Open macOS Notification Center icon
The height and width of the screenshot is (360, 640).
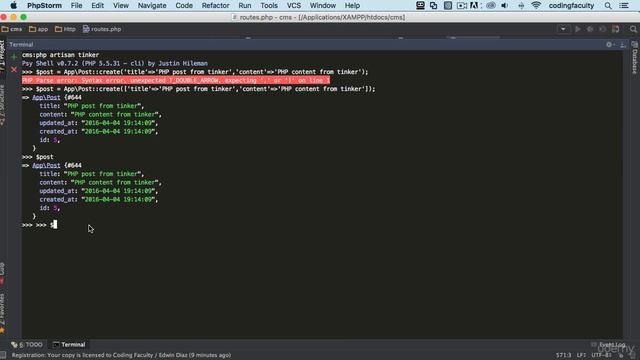(x=624, y=5)
